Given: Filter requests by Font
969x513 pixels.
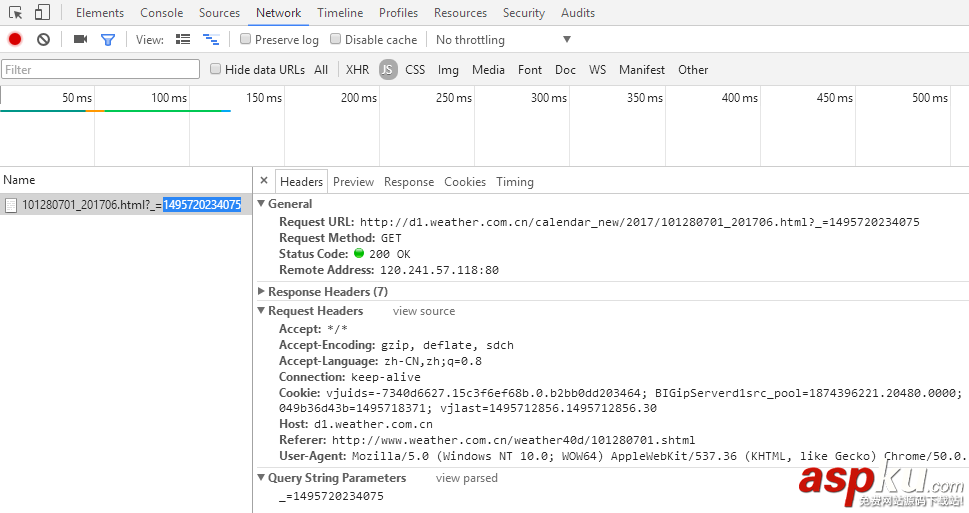Looking at the screenshot, I should [x=530, y=70].
